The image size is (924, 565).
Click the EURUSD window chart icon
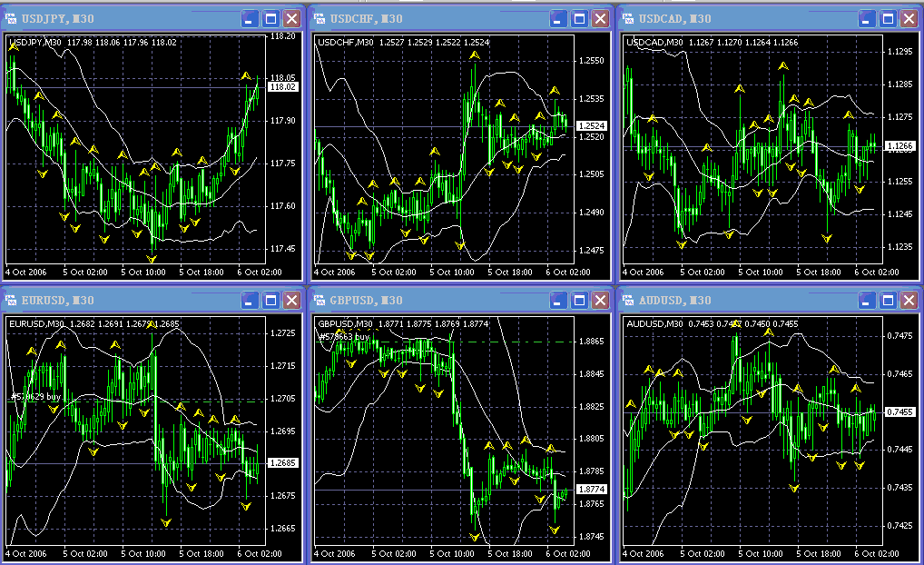(11, 300)
